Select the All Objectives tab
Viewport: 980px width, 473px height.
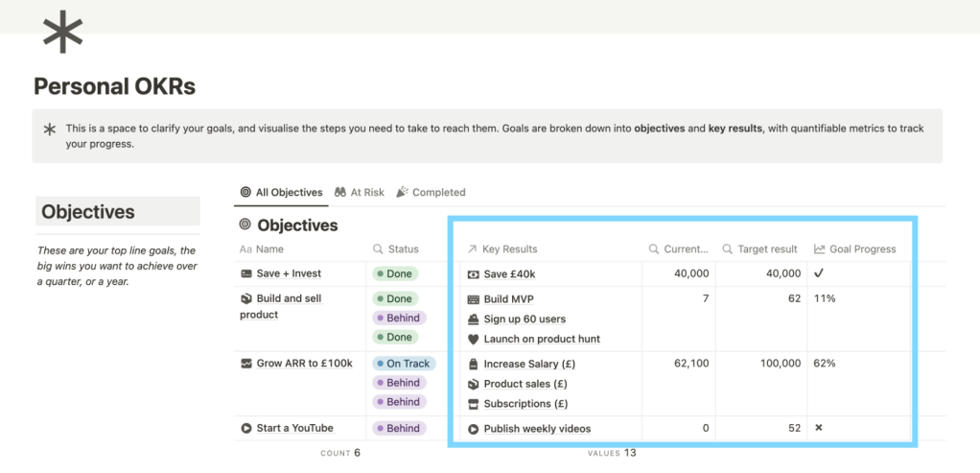pyautogui.click(x=281, y=192)
